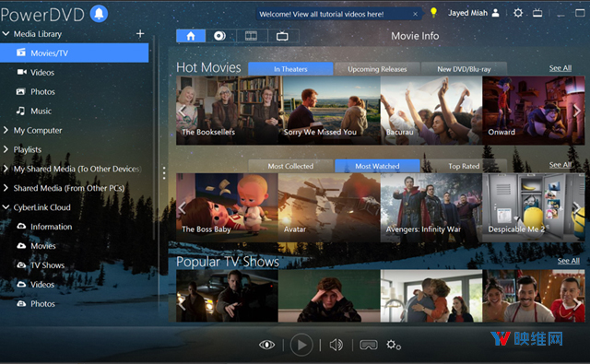Viewport: 590px width, 364px height.
Task: Open Despicable Me 2 thumbnail
Action: [534, 207]
